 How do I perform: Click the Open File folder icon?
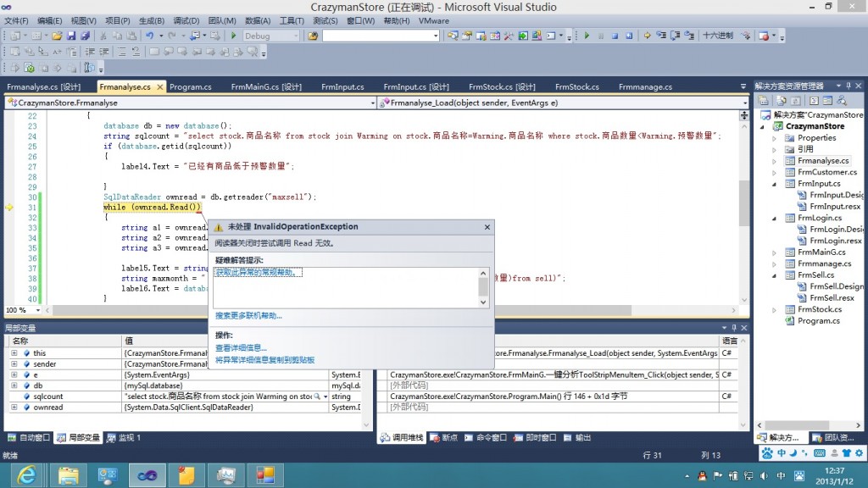(57, 36)
